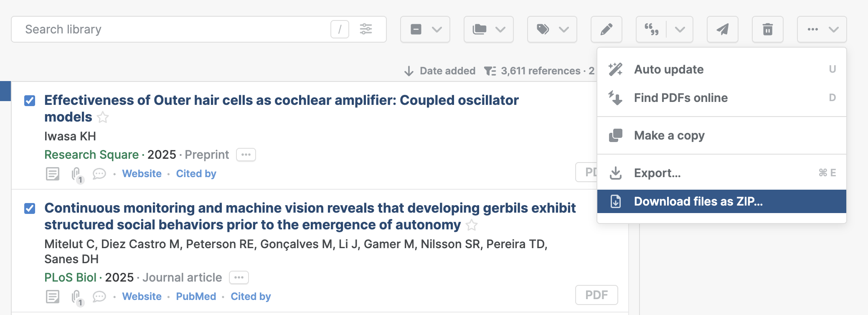Open the citation style dropdown arrow
The height and width of the screenshot is (315, 868).
tap(680, 29)
